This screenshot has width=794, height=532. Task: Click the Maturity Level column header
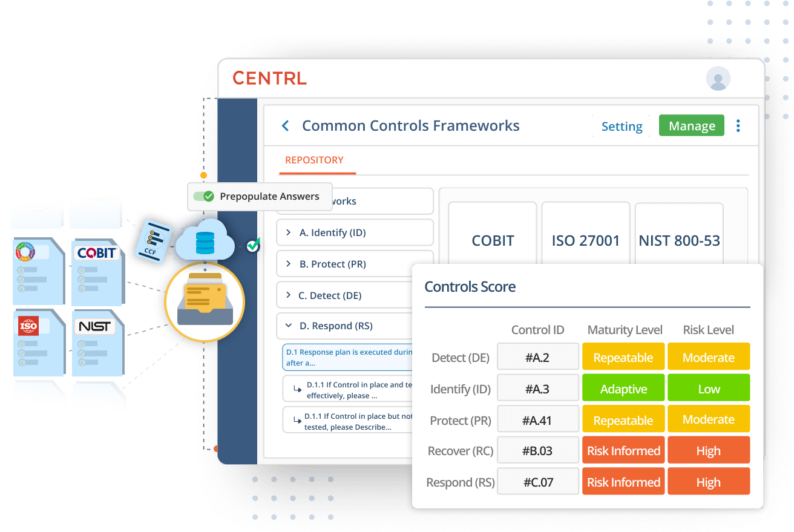pyautogui.click(x=625, y=330)
